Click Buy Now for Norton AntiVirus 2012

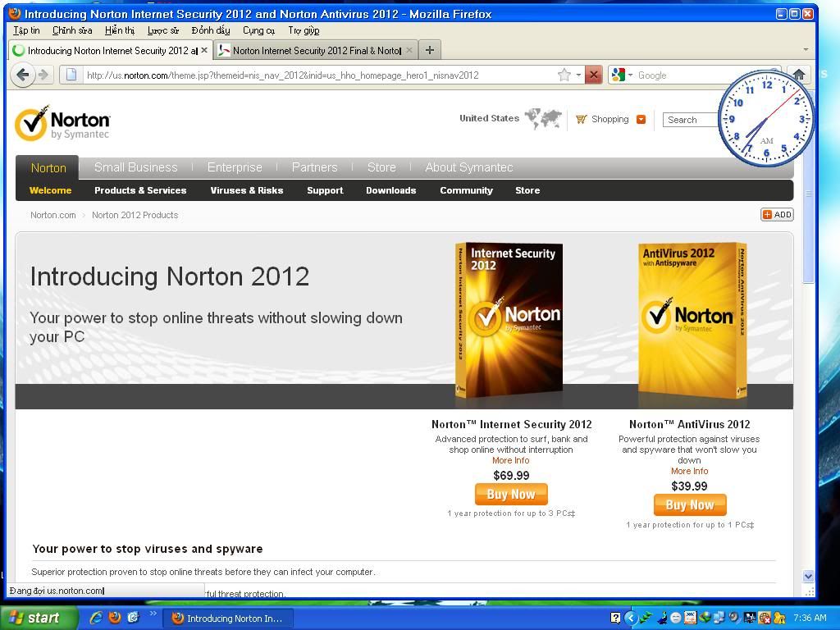click(689, 504)
